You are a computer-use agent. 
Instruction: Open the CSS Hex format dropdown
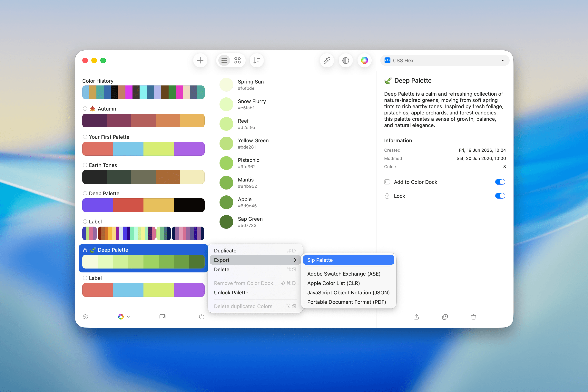[x=445, y=61]
